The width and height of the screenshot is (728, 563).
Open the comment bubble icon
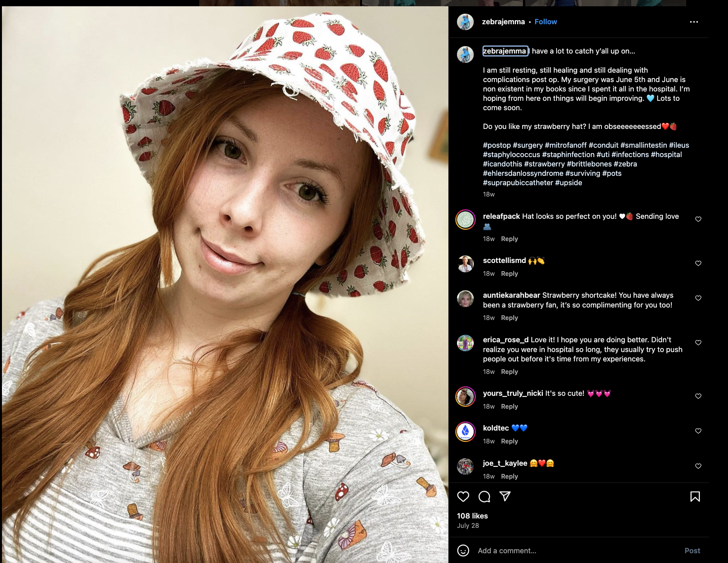click(484, 497)
